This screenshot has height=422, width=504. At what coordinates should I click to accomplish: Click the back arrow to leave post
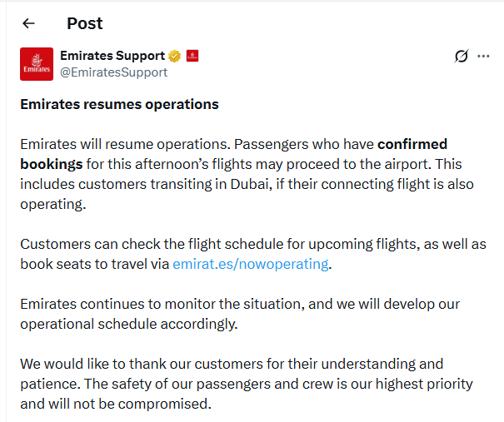click(x=29, y=23)
